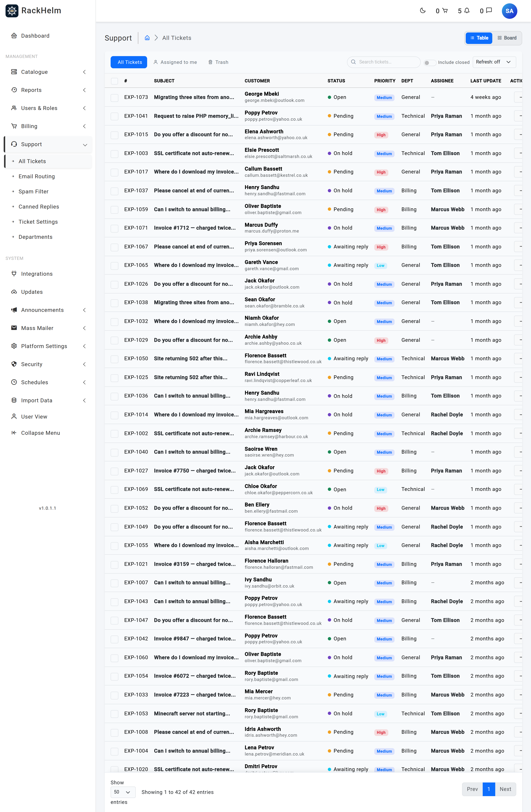Open the Trash tab
The image size is (531, 812).
pos(218,62)
